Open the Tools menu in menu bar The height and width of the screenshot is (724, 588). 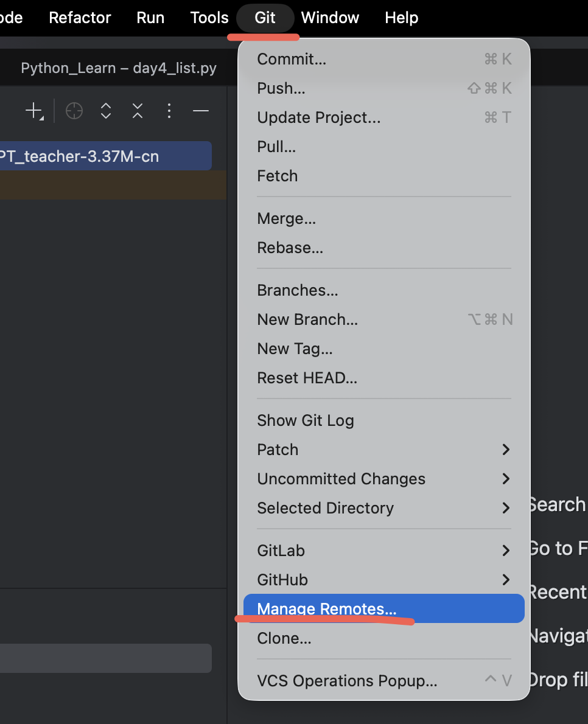coord(209,18)
